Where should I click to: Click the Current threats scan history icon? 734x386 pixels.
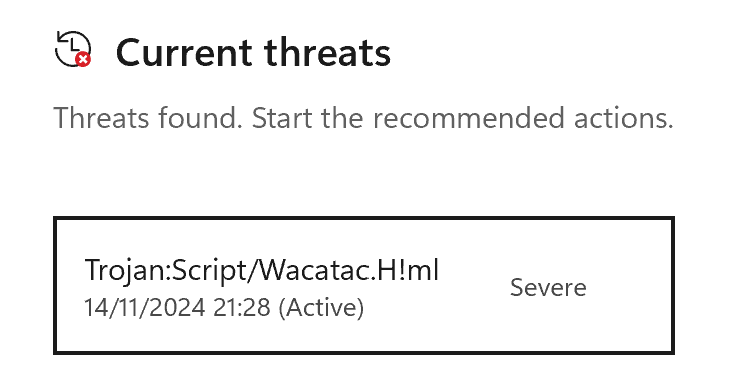[x=73, y=49]
